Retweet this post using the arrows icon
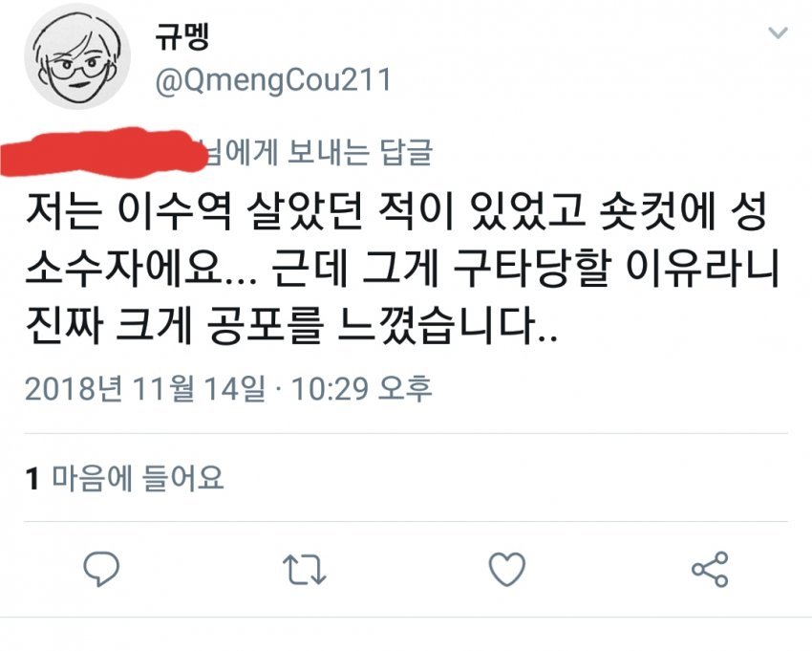The height and width of the screenshot is (651, 812). pyautogui.click(x=305, y=570)
